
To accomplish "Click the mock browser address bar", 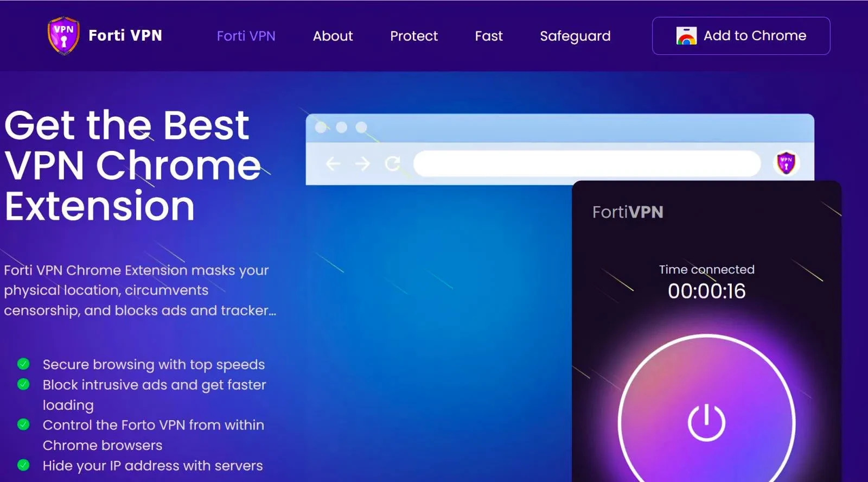I will click(x=588, y=163).
